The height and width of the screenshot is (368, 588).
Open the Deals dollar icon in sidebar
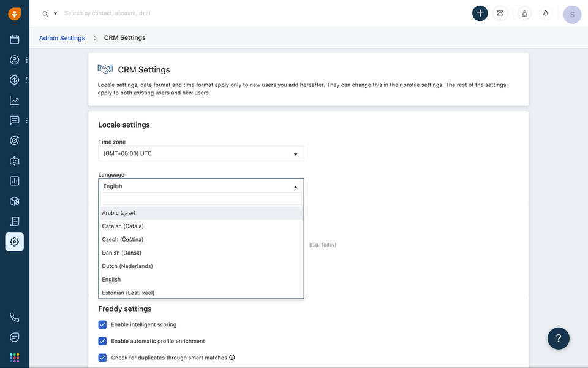(x=14, y=80)
